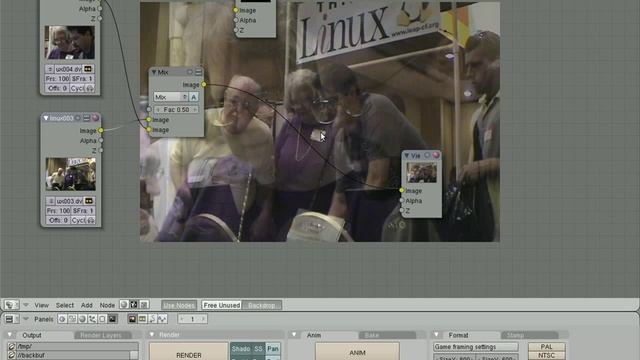Click the folder icon beside /tmp/ path
Viewport: 640px width, 360px height.
pyautogui.click(x=11, y=347)
